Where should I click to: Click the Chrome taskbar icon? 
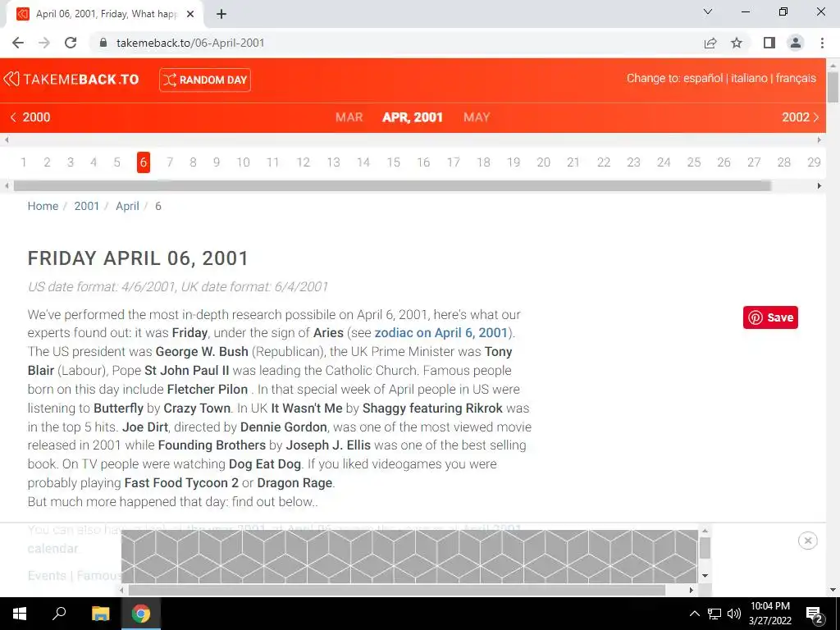[141, 614]
